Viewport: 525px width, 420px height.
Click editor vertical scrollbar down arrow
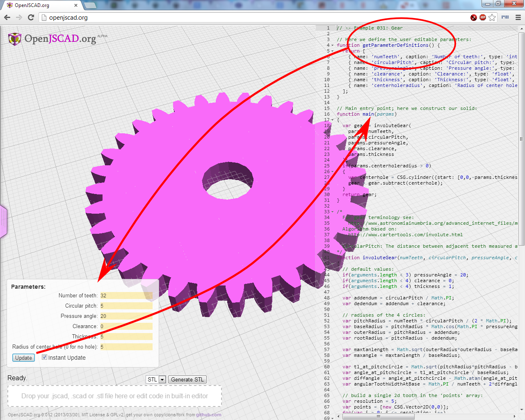click(x=522, y=410)
